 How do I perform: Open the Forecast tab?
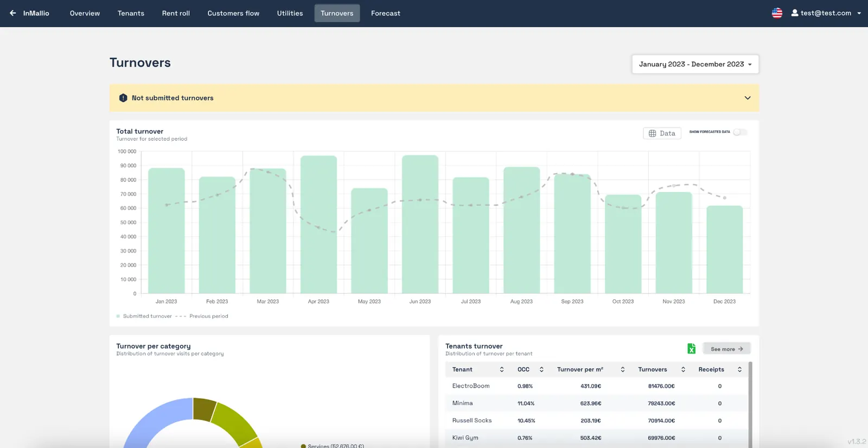(x=386, y=13)
